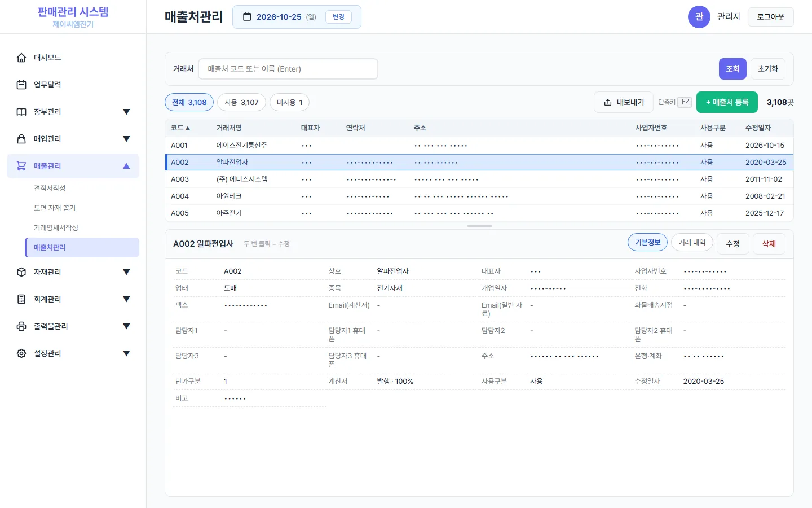The image size is (812, 508).
Task: Click the export icon in 내보내기
Action: [x=608, y=102]
